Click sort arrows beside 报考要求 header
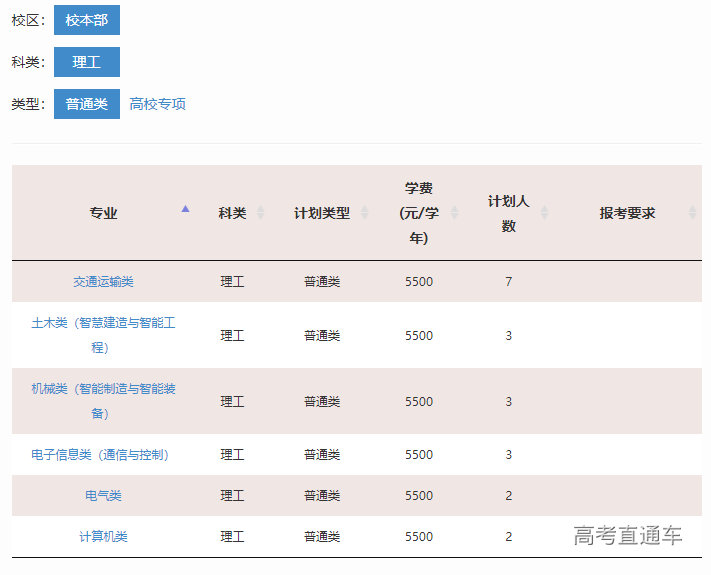The image size is (711, 575). 692,213
